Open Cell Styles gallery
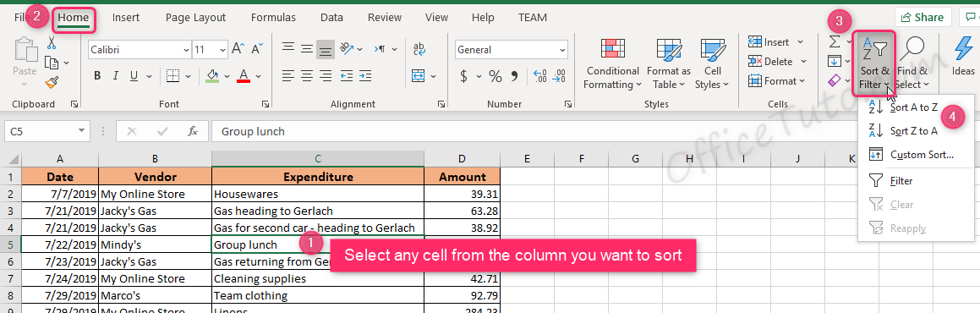 712,63
